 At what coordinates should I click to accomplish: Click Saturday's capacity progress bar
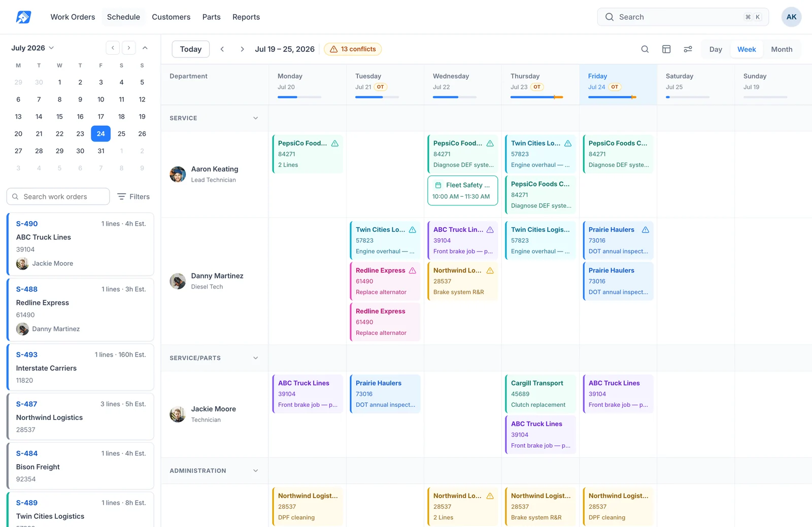point(688,97)
